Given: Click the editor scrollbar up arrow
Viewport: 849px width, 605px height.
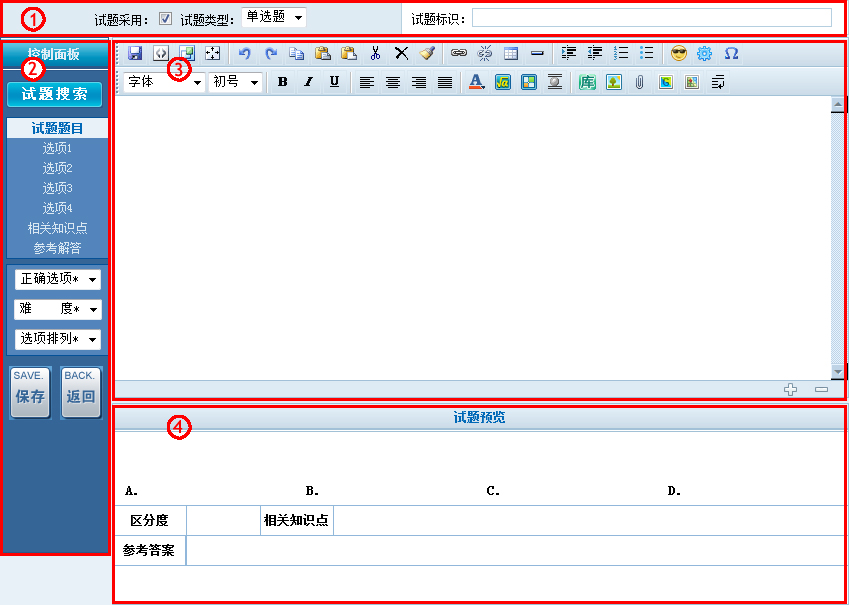Looking at the screenshot, I should tap(838, 104).
